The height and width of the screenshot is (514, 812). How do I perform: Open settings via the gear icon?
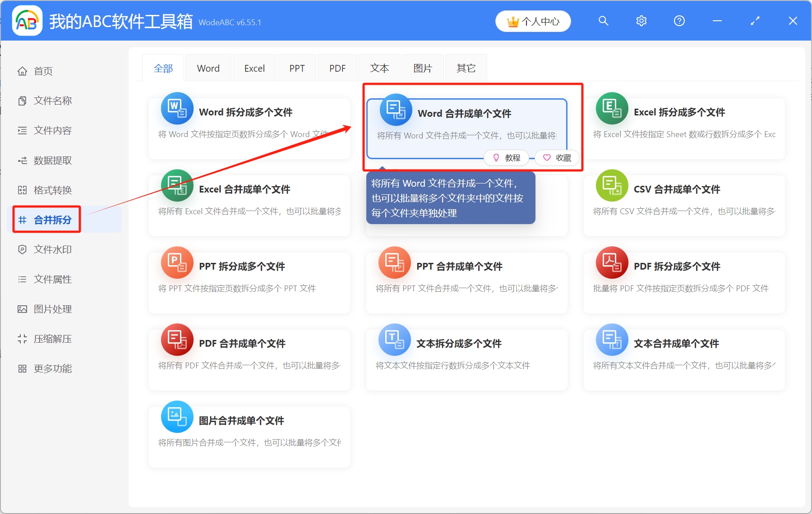pyautogui.click(x=641, y=21)
